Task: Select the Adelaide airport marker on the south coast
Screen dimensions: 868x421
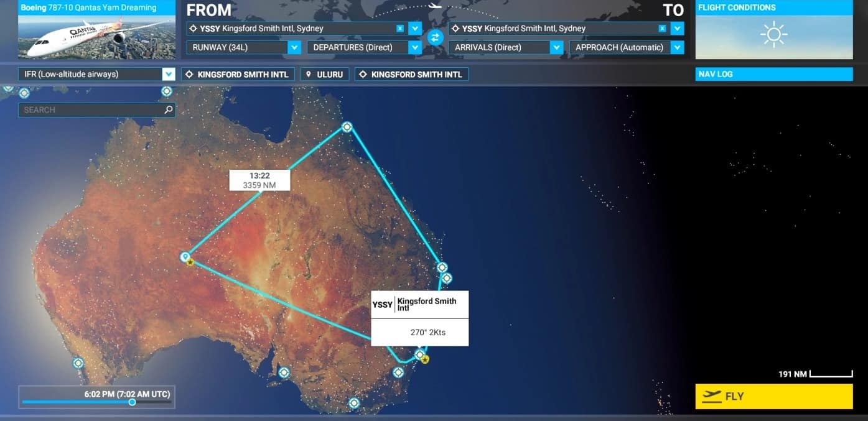Action: click(x=284, y=372)
